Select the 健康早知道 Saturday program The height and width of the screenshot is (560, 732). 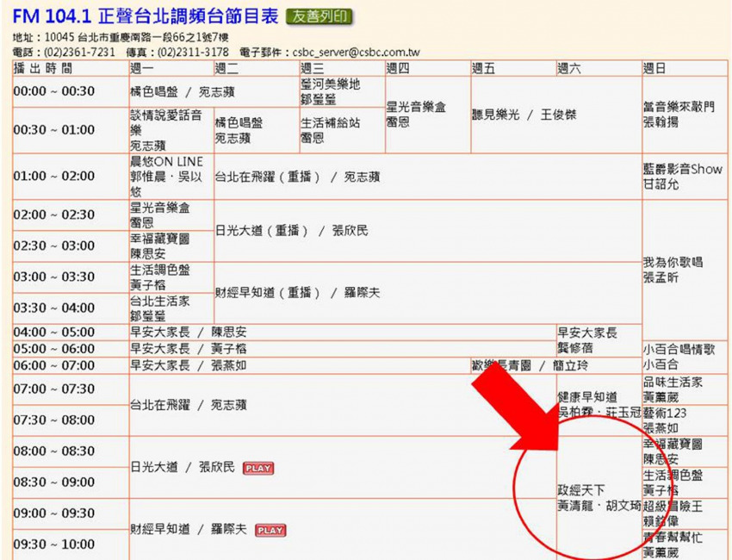pos(587,397)
